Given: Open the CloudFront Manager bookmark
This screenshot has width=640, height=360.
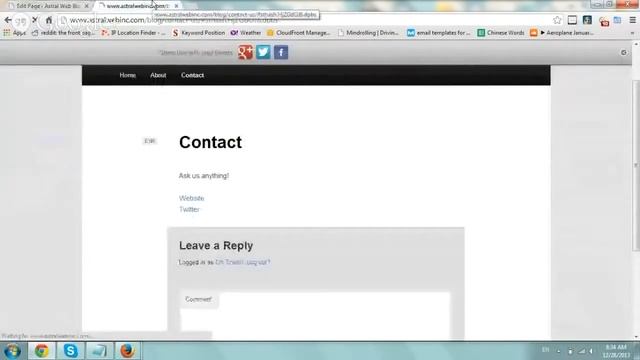Looking at the screenshot, I should tap(298, 33).
